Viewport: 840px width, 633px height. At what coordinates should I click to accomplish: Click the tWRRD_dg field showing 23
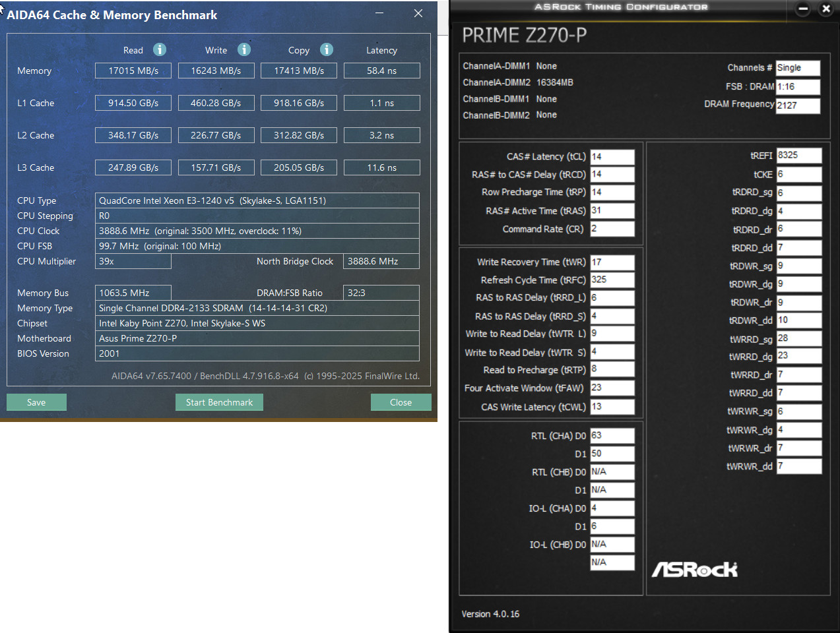click(799, 356)
